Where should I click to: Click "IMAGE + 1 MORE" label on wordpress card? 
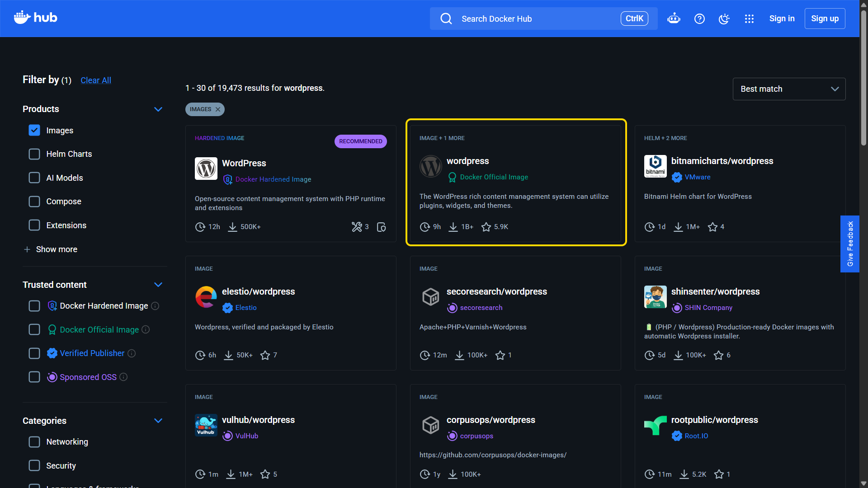(x=442, y=138)
